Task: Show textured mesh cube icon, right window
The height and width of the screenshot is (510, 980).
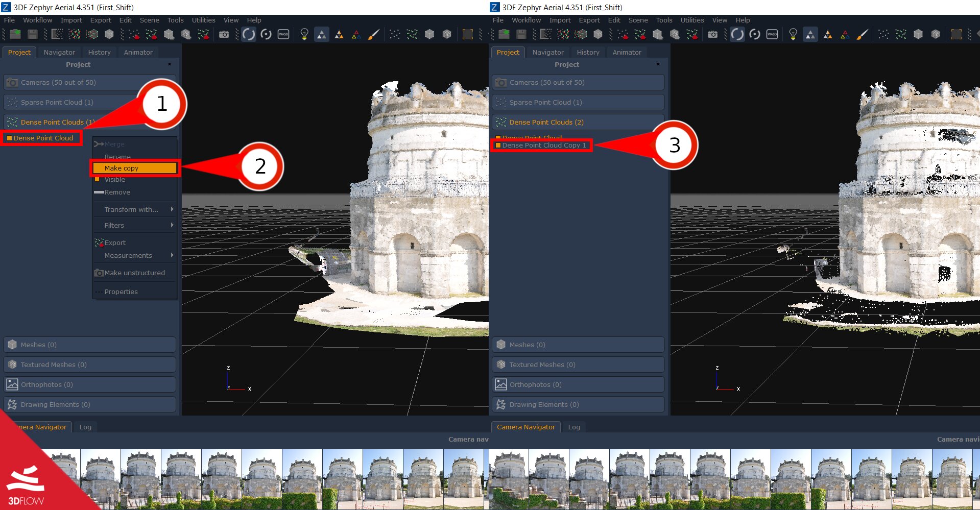Action: point(936,34)
